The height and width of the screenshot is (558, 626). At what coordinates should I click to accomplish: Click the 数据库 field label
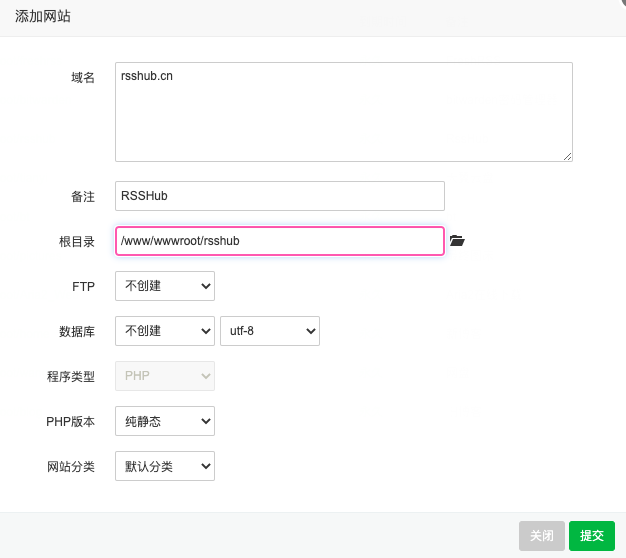click(x=77, y=332)
